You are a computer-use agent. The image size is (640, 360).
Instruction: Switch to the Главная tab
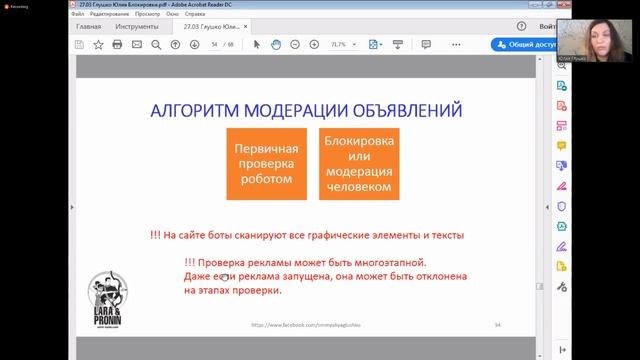tap(89, 27)
